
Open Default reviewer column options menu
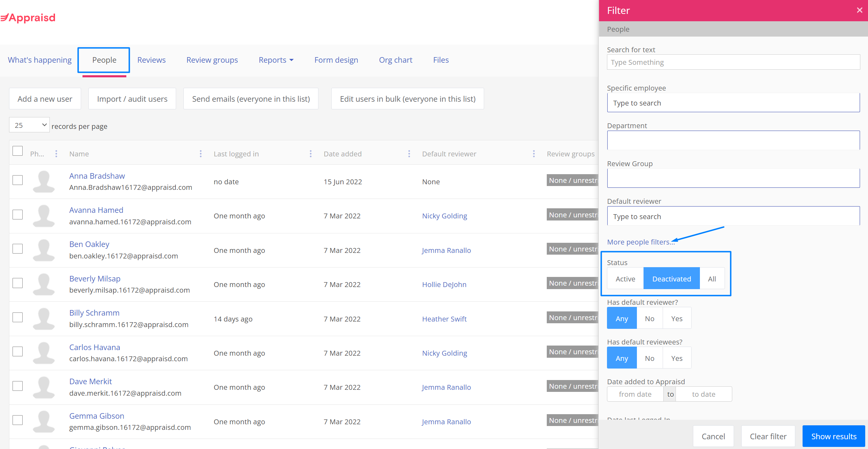tap(534, 154)
